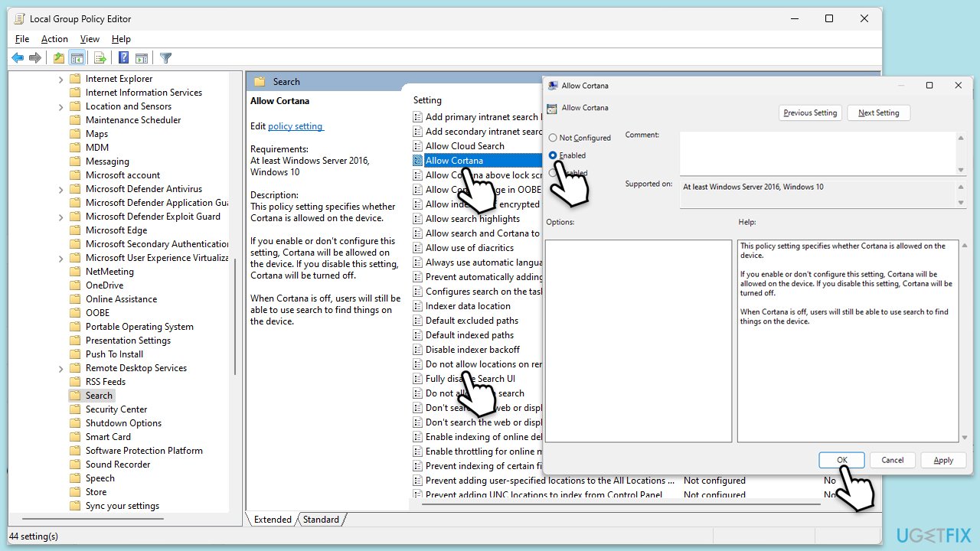Click the Indexer data location setting icon
The image size is (980, 551).
[x=418, y=306]
